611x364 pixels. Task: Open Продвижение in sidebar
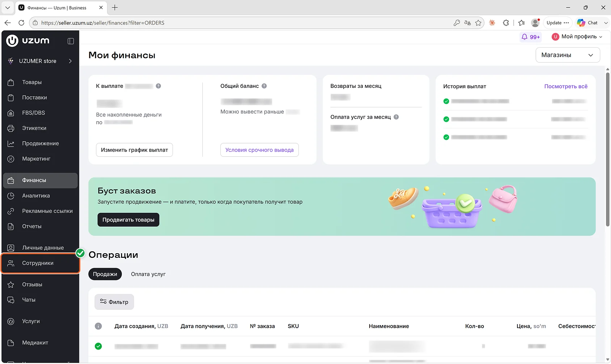pyautogui.click(x=40, y=143)
